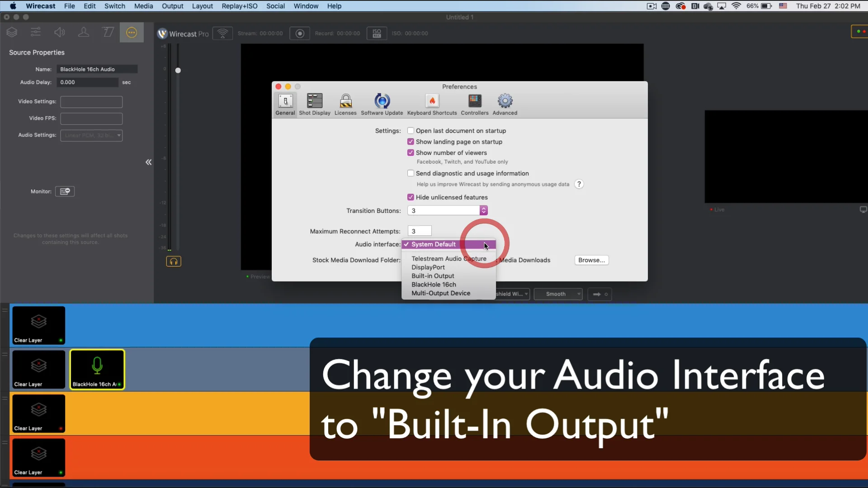Enable Open last document on startup
This screenshot has height=488, width=868.
410,131
